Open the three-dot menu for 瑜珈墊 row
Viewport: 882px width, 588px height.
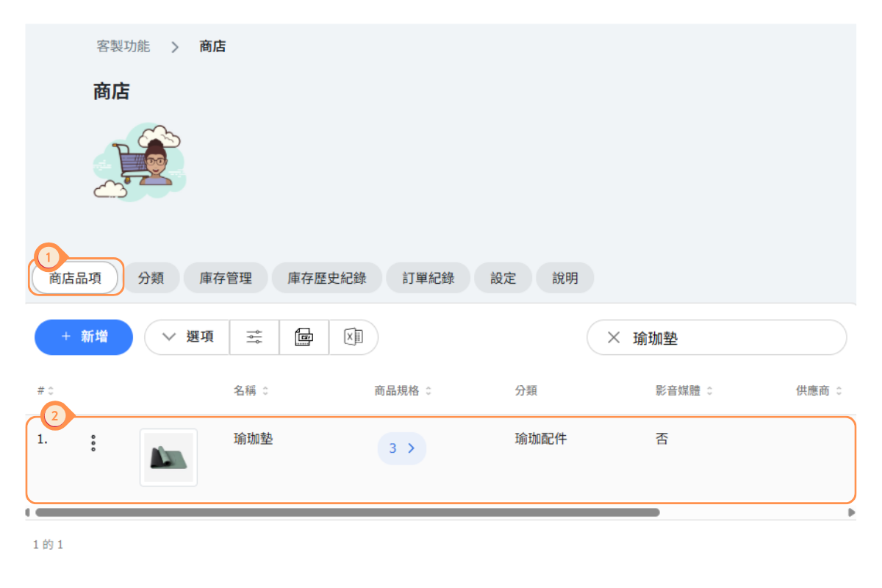click(93, 442)
